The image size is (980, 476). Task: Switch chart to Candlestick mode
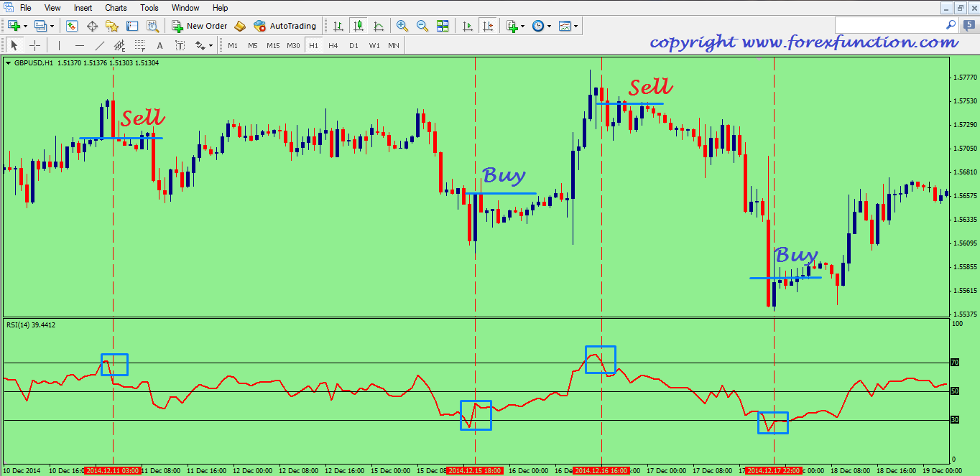pos(359,26)
